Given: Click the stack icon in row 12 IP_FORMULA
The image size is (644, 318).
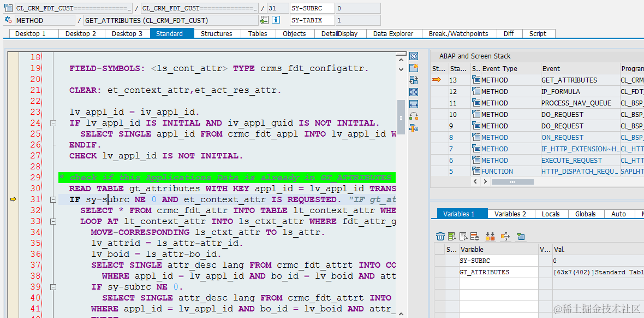Looking at the screenshot, I should [x=476, y=91].
